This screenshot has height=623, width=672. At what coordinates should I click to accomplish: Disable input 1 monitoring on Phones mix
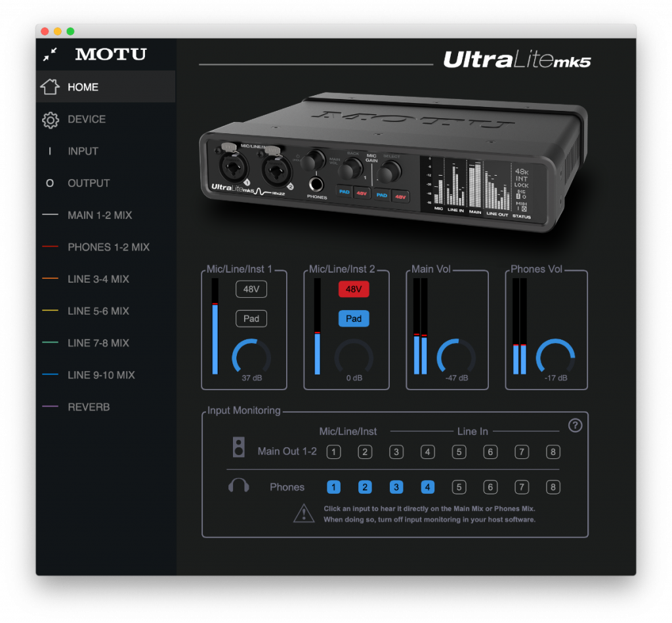click(x=333, y=487)
